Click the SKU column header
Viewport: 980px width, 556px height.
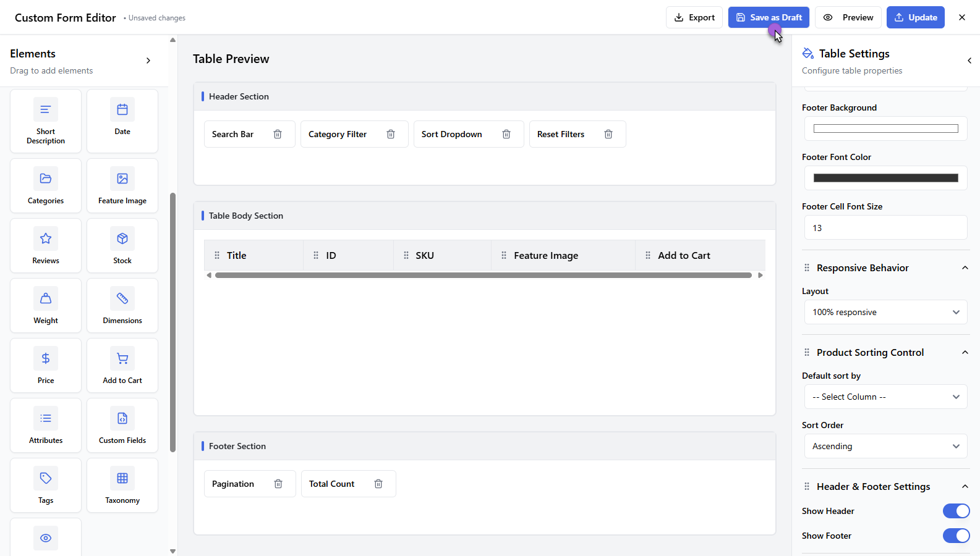443,255
